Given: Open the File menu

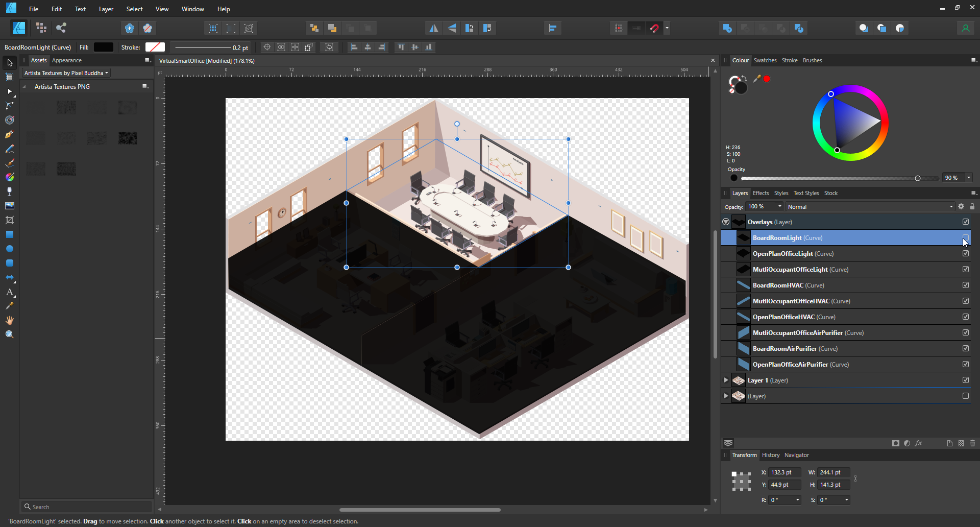Looking at the screenshot, I should pos(34,9).
